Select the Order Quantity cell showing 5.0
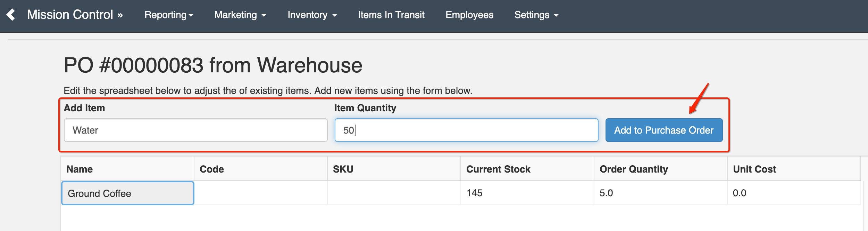868x231 pixels. [x=660, y=193]
